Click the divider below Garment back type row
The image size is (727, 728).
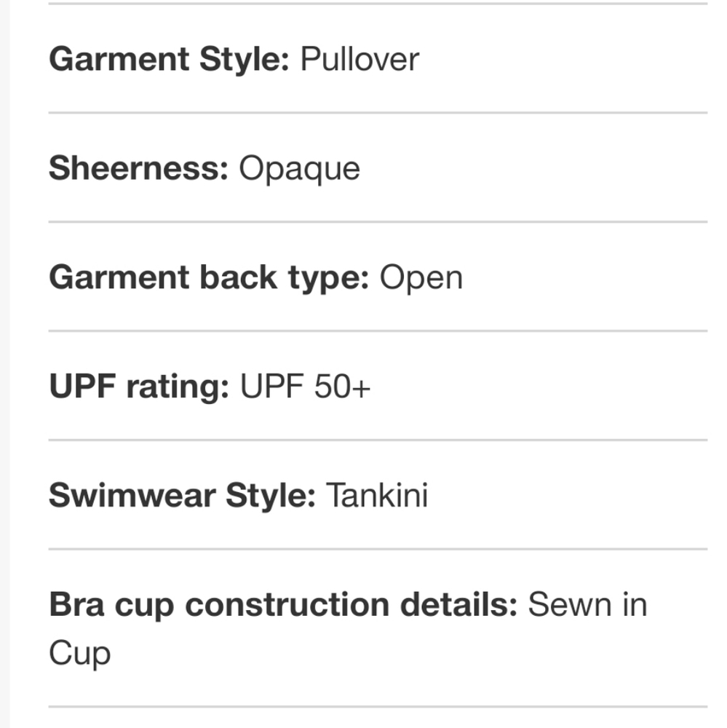(378, 331)
